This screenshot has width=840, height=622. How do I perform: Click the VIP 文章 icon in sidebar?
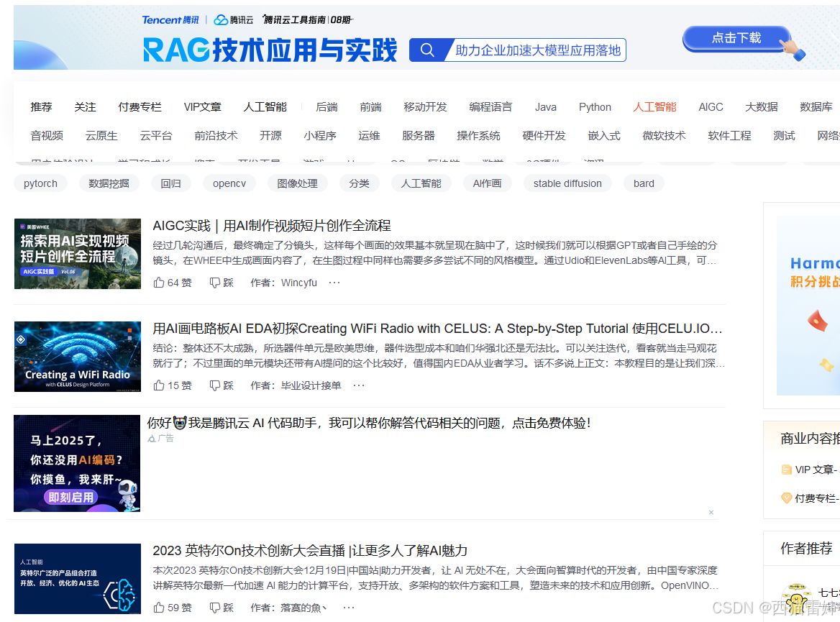point(787,470)
